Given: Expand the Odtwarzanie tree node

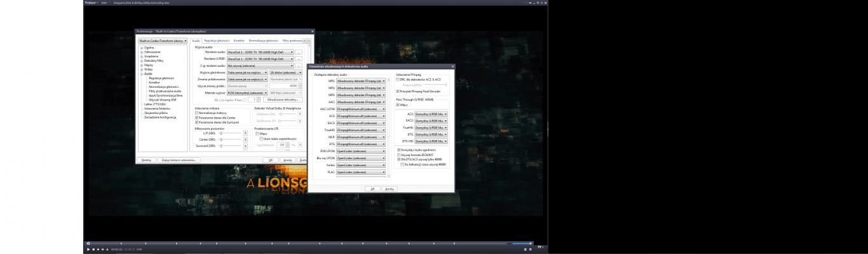Looking at the screenshot, I should [142, 52].
